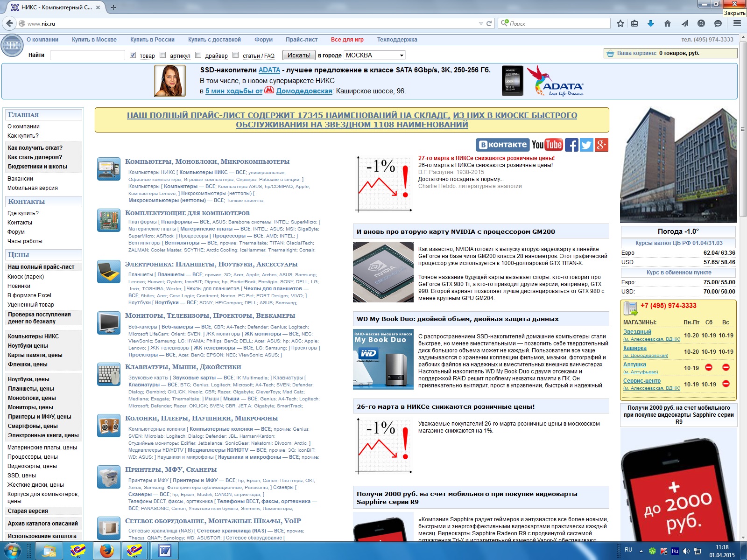Image resolution: width=747 pixels, height=560 pixels.
Task: Click the network equipment category icon
Action: coord(109,528)
